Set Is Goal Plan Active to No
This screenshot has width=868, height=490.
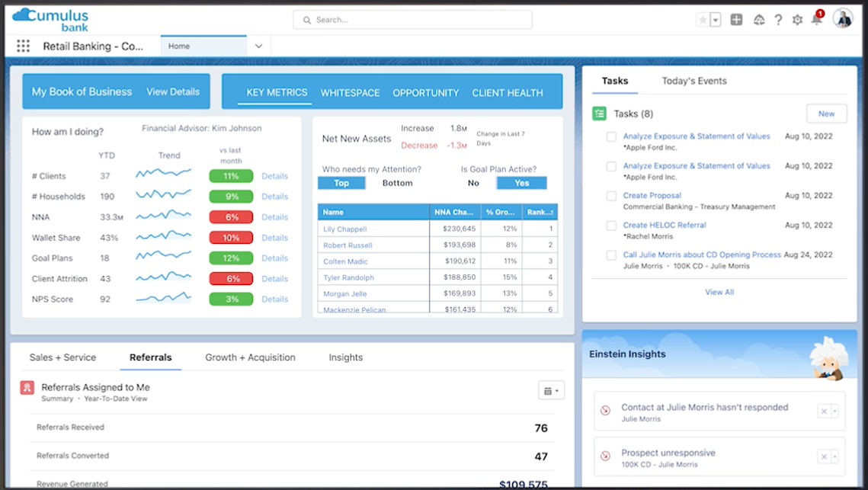point(473,183)
